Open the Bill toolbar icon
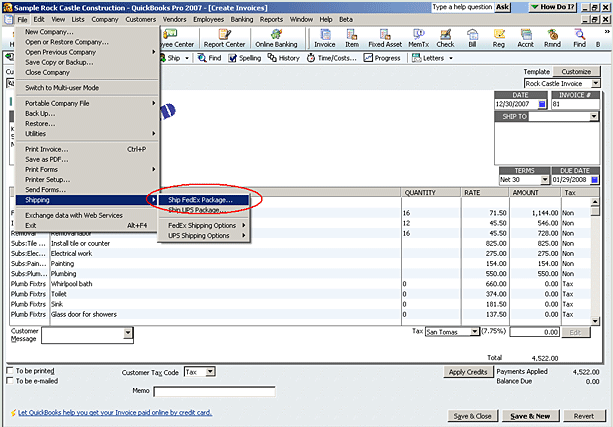613x427 pixels. [472, 38]
